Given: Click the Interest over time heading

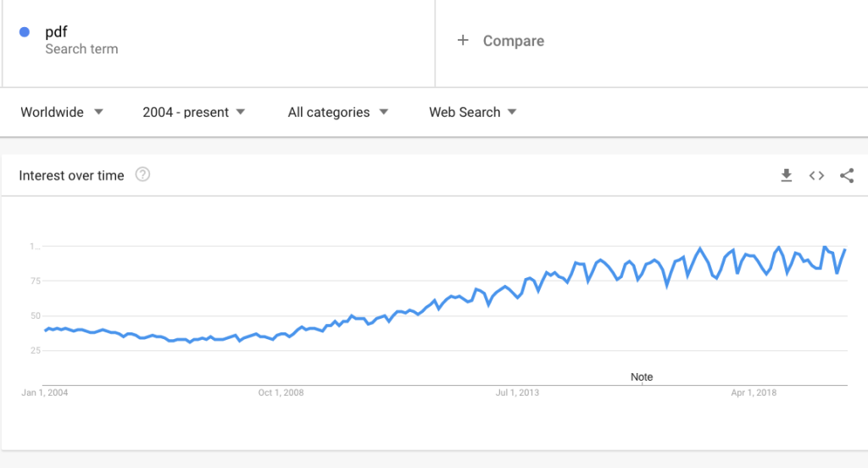Looking at the screenshot, I should (71, 175).
